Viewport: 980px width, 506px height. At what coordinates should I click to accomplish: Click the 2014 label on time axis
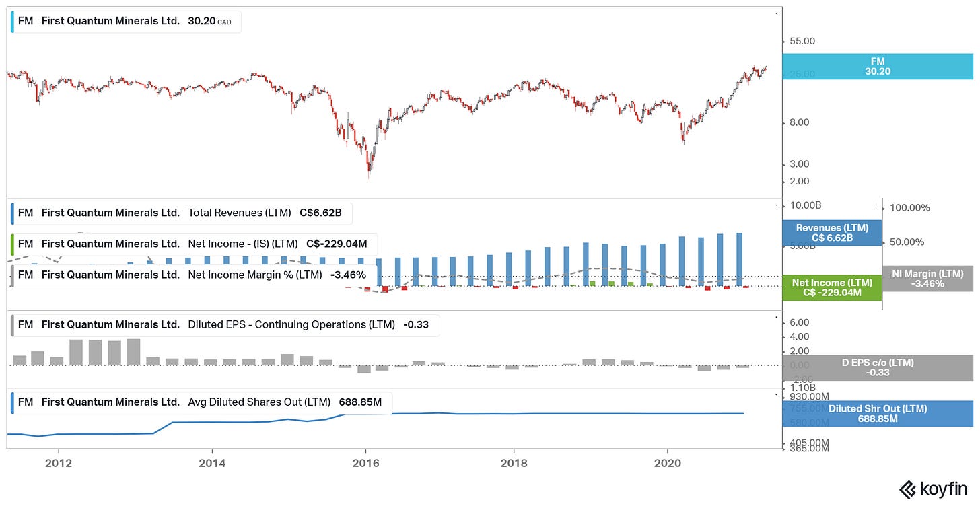tap(212, 464)
